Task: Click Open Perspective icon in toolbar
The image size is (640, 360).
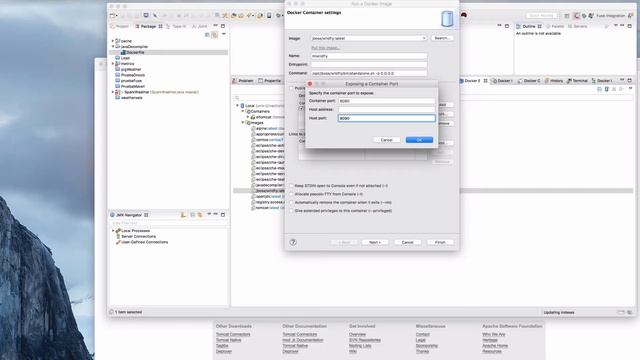Action: click(567, 16)
